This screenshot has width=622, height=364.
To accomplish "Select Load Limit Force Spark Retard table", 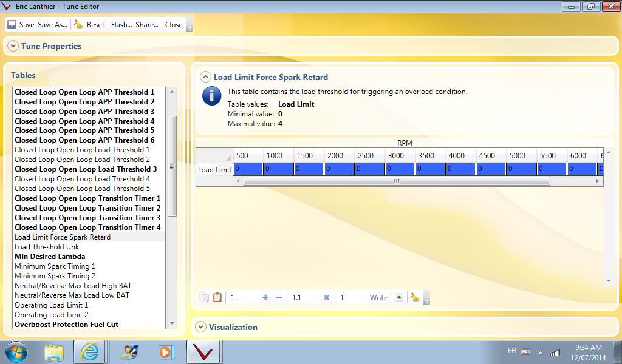I will coord(63,237).
